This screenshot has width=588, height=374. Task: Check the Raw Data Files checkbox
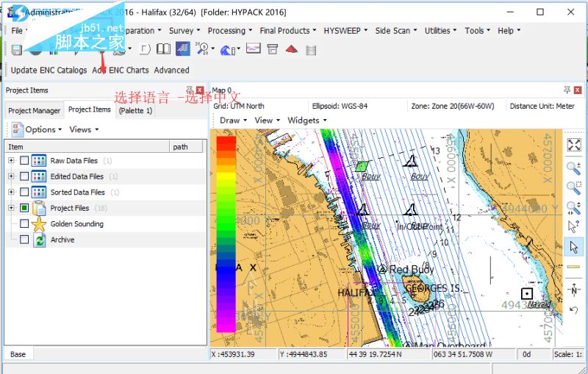tap(24, 161)
